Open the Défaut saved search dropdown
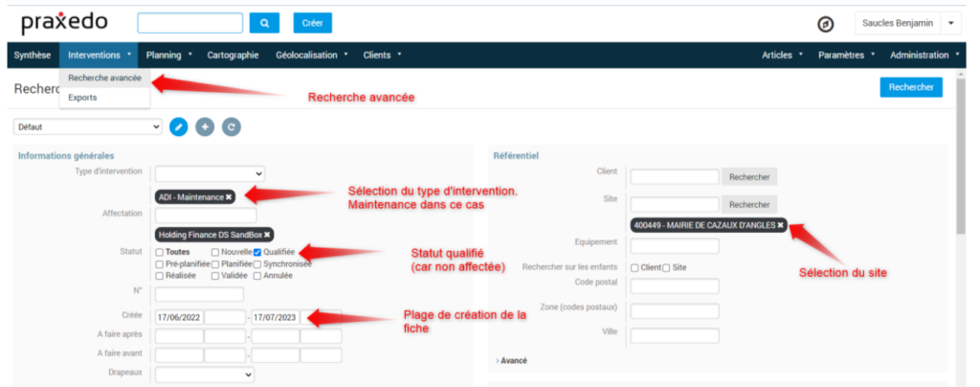Viewport: 980px width, 387px height. (x=88, y=126)
